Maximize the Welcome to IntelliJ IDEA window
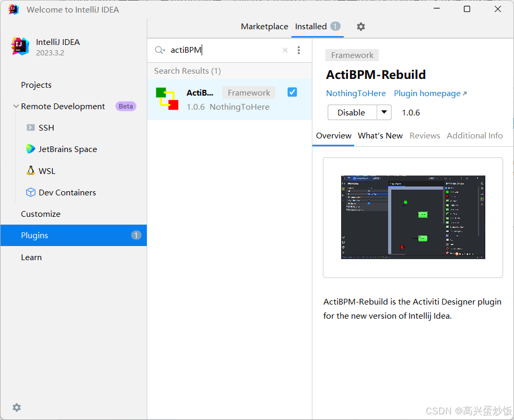The width and height of the screenshot is (514, 420). [467, 9]
